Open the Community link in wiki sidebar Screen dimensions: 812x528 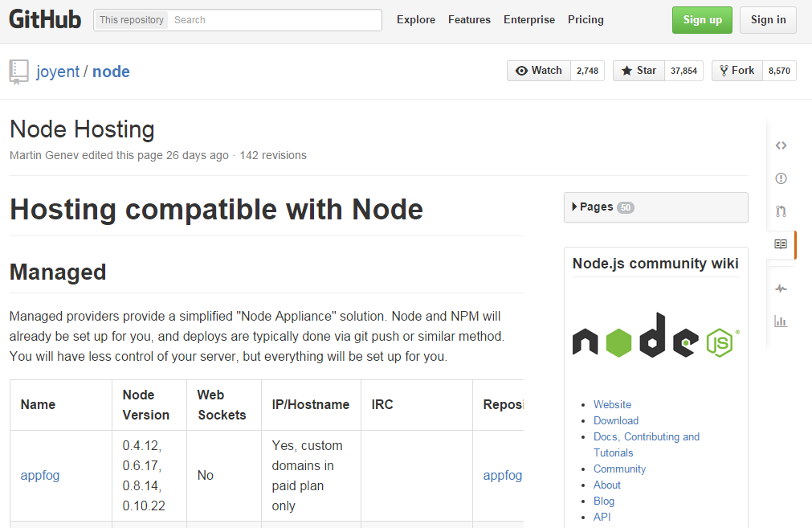(619, 469)
